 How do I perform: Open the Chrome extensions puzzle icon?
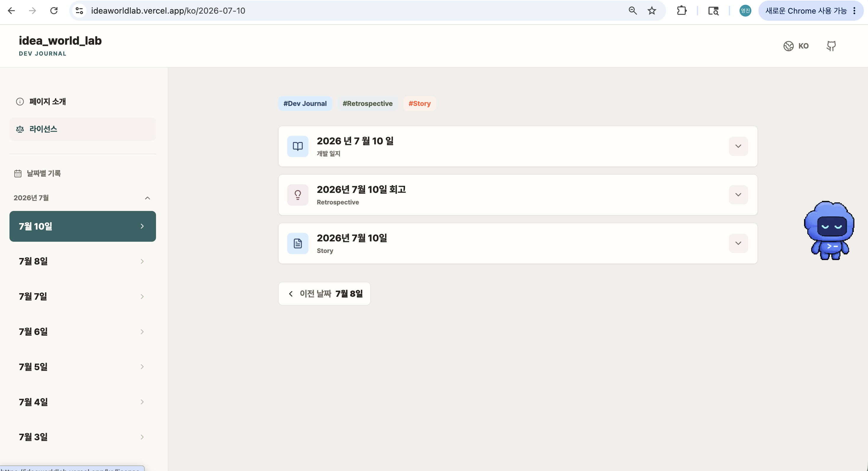(x=681, y=11)
